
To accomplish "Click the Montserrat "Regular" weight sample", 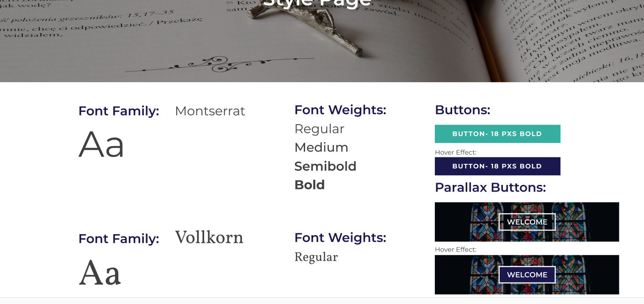I will tap(319, 129).
